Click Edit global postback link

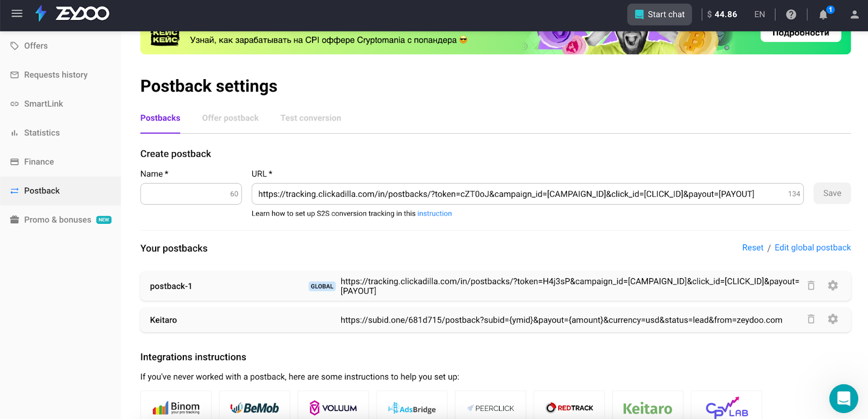tap(812, 248)
